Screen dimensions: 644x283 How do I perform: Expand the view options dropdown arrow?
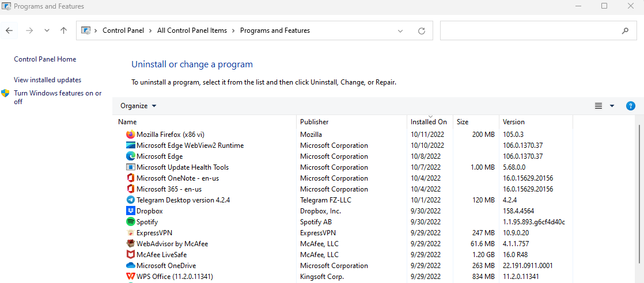(612, 106)
